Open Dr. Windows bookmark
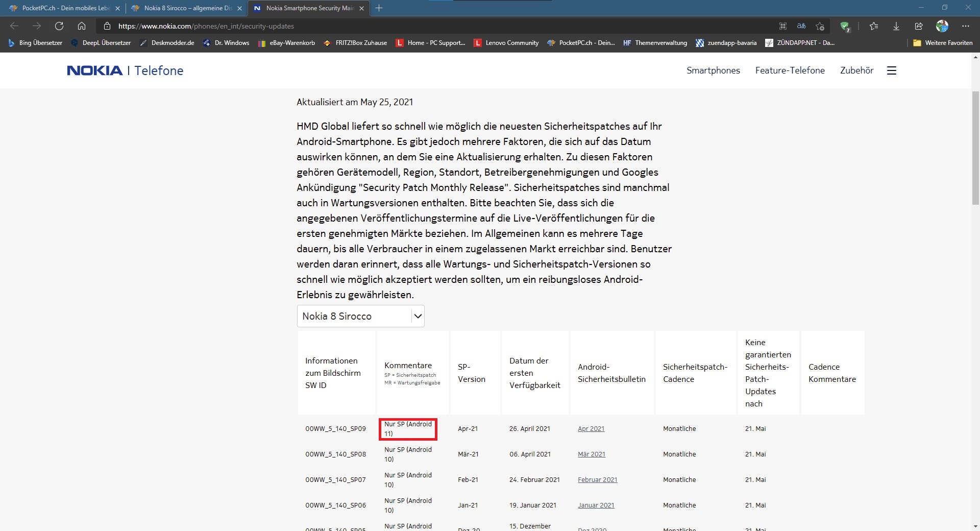Viewport: 980px width, 531px height. click(226, 43)
